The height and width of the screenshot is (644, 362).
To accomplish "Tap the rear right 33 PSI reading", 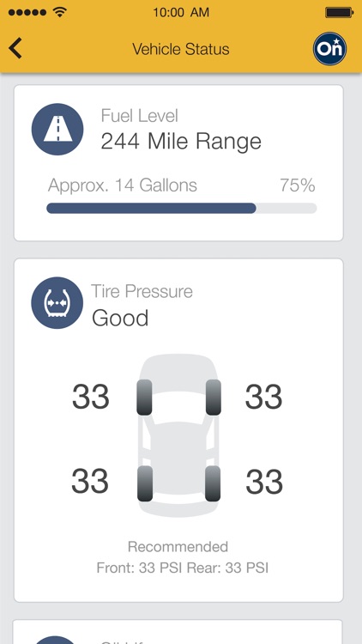I will pos(264,482).
